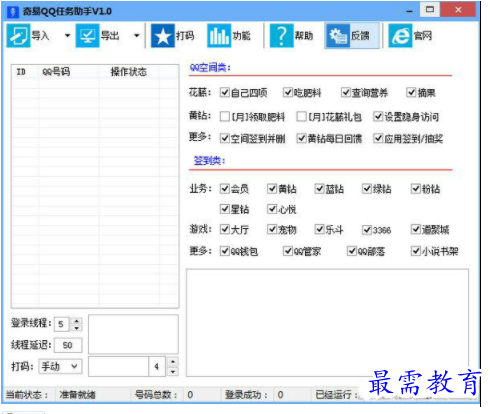490x414 pixels.
Task: Click the 导入 import icon
Action: (x=18, y=36)
